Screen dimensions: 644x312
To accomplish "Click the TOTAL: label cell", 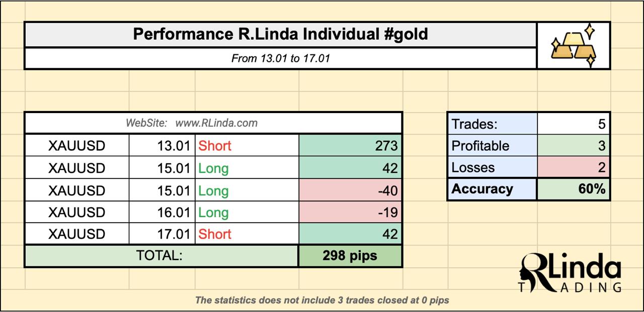I will click(162, 256).
